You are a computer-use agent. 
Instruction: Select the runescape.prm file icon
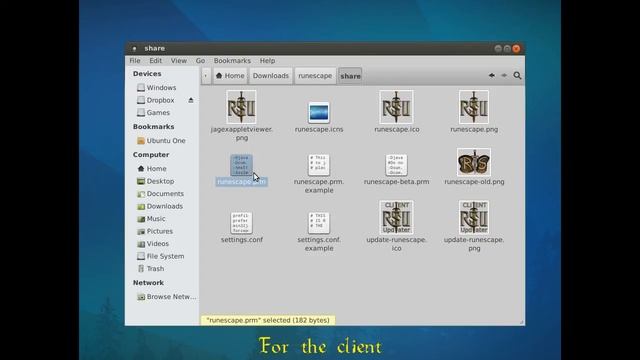coord(241,165)
